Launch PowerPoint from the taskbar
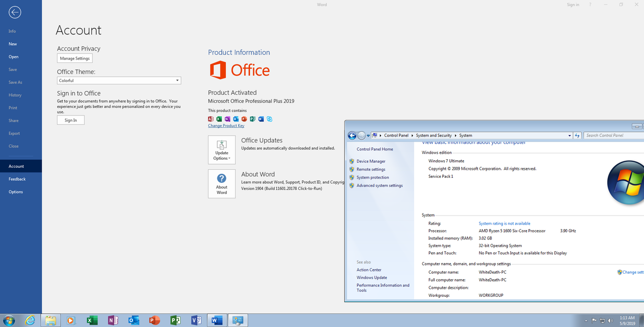This screenshot has width=644, height=327. (x=154, y=320)
